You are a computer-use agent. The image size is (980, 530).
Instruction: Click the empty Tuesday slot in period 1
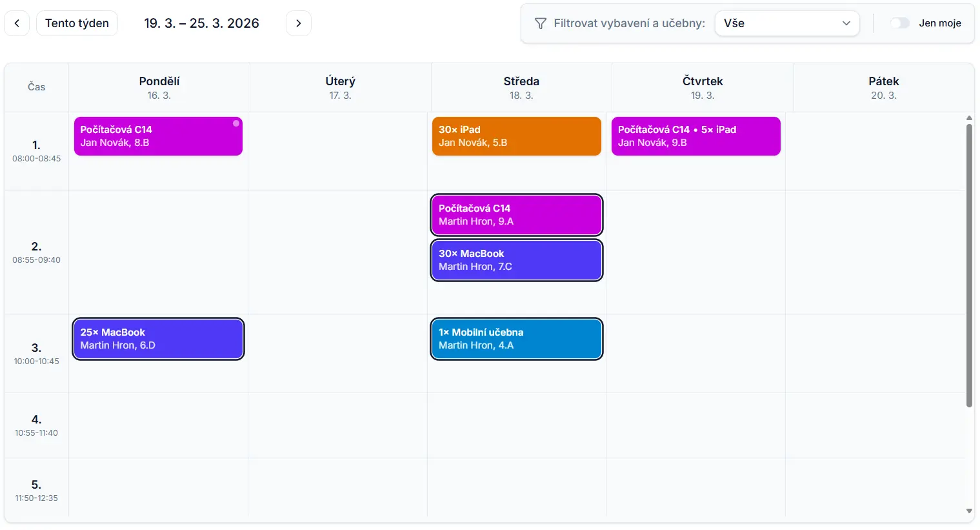point(337,152)
